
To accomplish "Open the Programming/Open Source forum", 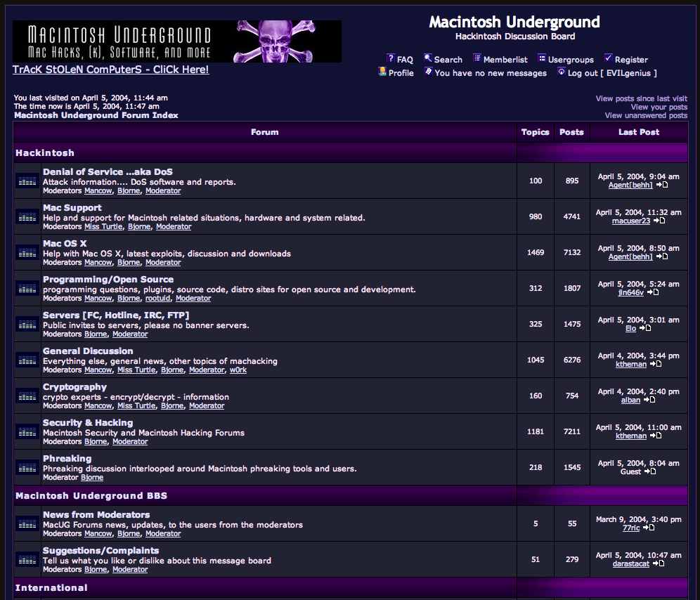I will click(108, 279).
